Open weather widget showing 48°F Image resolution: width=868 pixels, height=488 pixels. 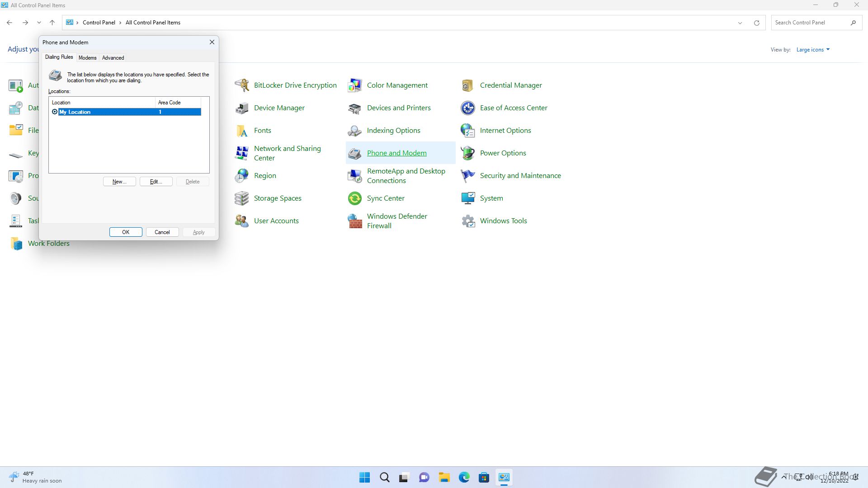[x=35, y=477]
